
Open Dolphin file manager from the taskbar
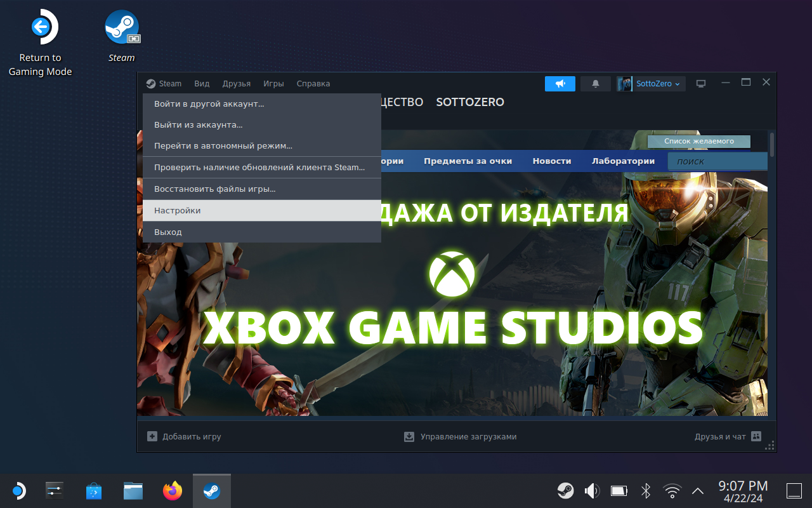(x=133, y=491)
